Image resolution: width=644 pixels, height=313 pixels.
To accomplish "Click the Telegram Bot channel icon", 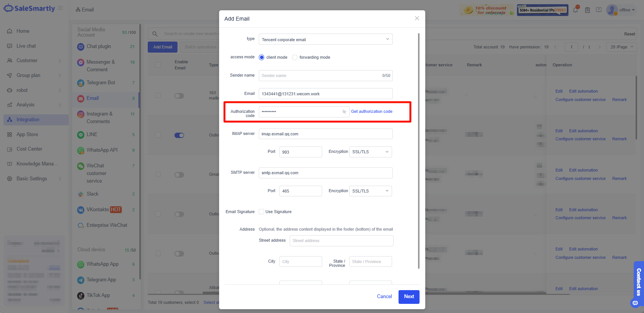I will click(81, 83).
